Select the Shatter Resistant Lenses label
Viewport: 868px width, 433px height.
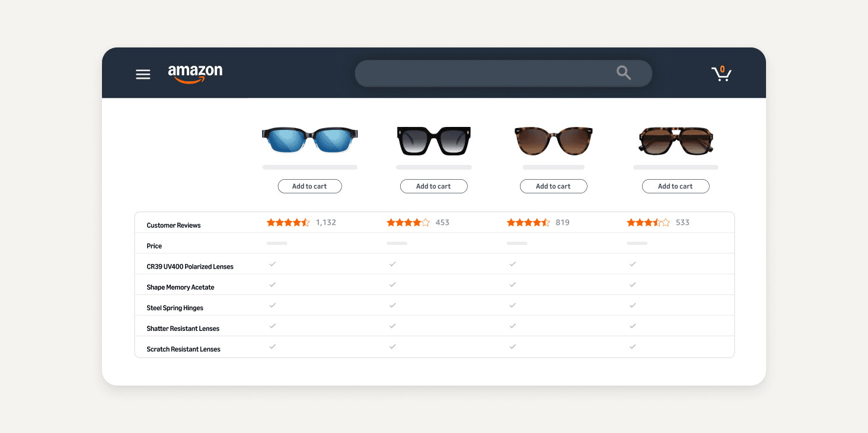click(183, 329)
